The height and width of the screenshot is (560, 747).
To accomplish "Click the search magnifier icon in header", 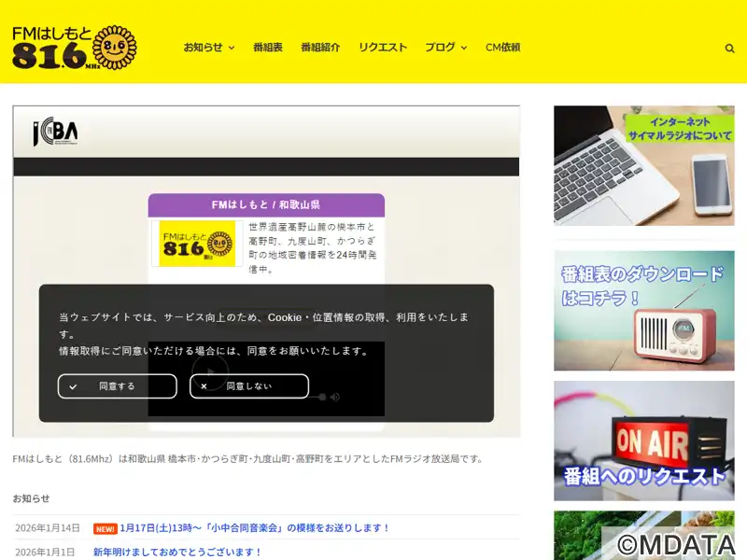I will pyautogui.click(x=730, y=48).
